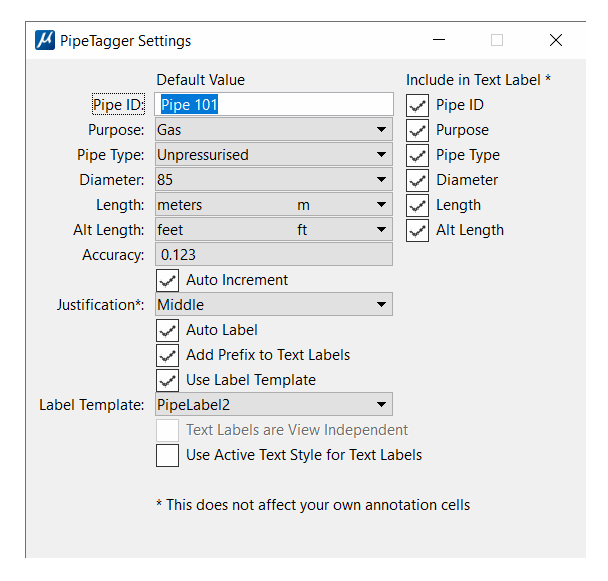The height and width of the screenshot is (581, 608).
Task: Click the Include in Text Label heading
Action: 478,80
